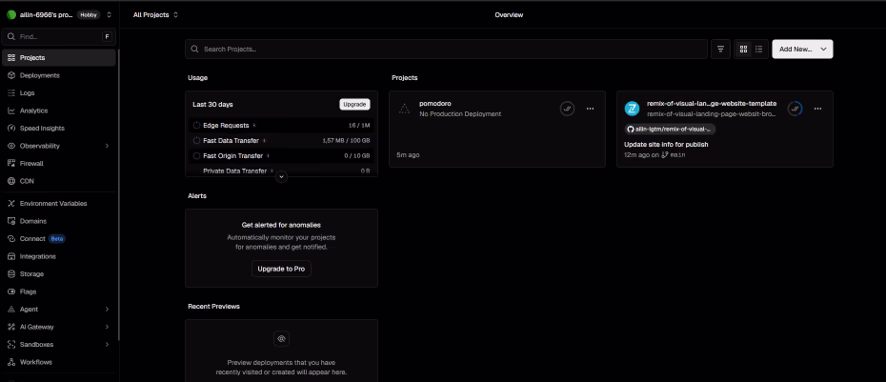Click the Storage database icon

click(11, 274)
